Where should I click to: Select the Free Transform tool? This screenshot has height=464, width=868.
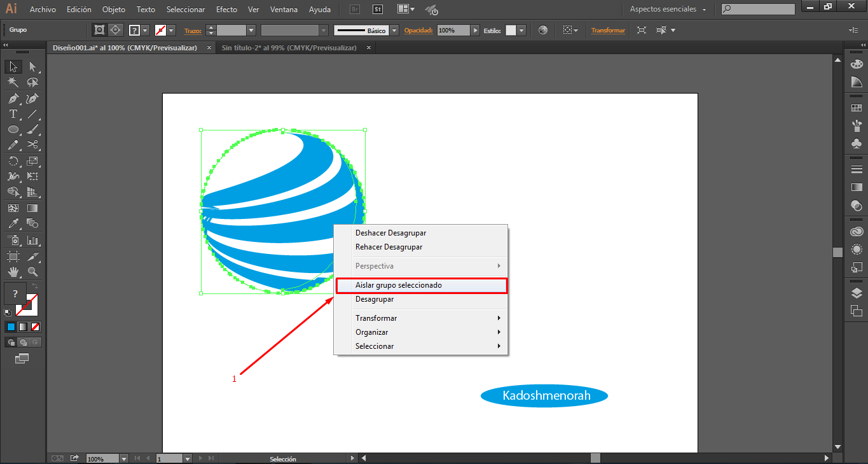(32, 176)
